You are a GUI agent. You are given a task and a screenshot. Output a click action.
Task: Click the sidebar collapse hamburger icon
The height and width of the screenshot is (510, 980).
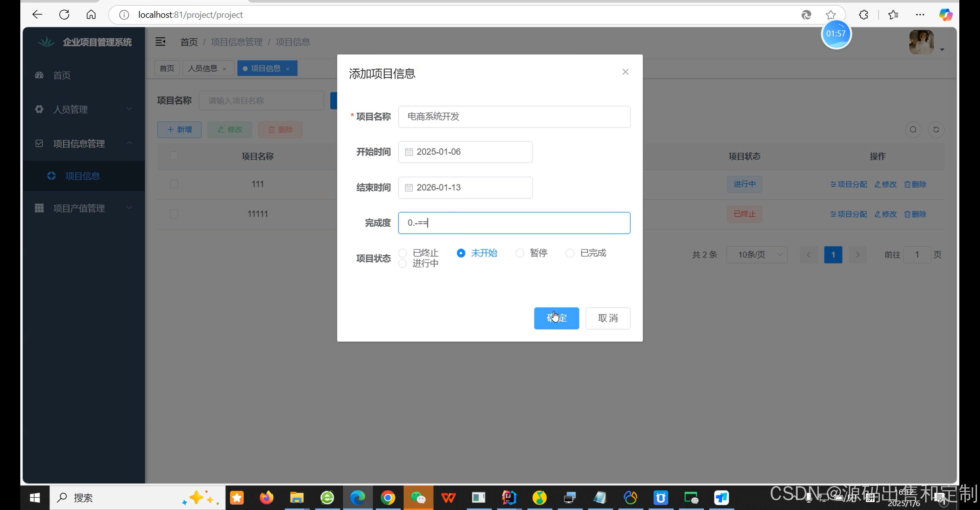click(160, 42)
